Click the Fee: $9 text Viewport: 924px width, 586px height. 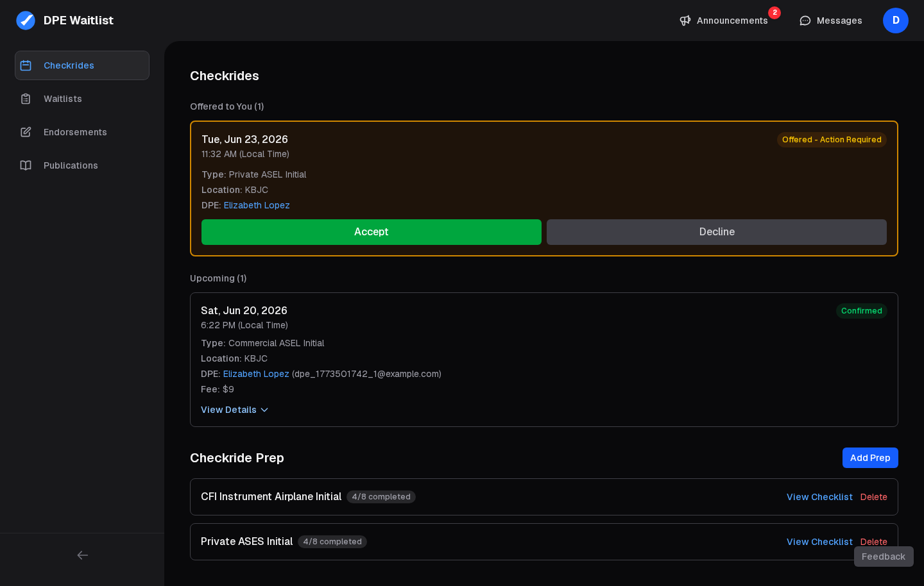tap(218, 389)
